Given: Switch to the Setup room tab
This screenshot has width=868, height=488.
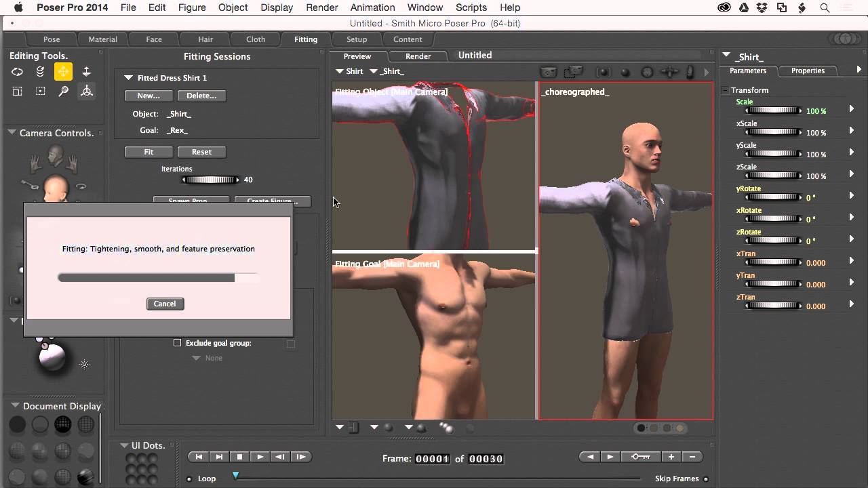Looking at the screenshot, I should (357, 39).
